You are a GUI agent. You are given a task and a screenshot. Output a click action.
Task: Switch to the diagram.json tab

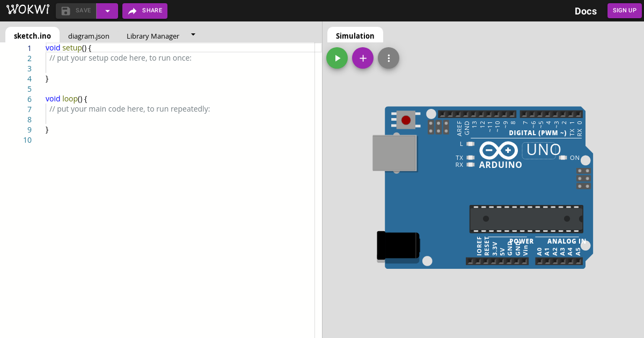pos(89,35)
